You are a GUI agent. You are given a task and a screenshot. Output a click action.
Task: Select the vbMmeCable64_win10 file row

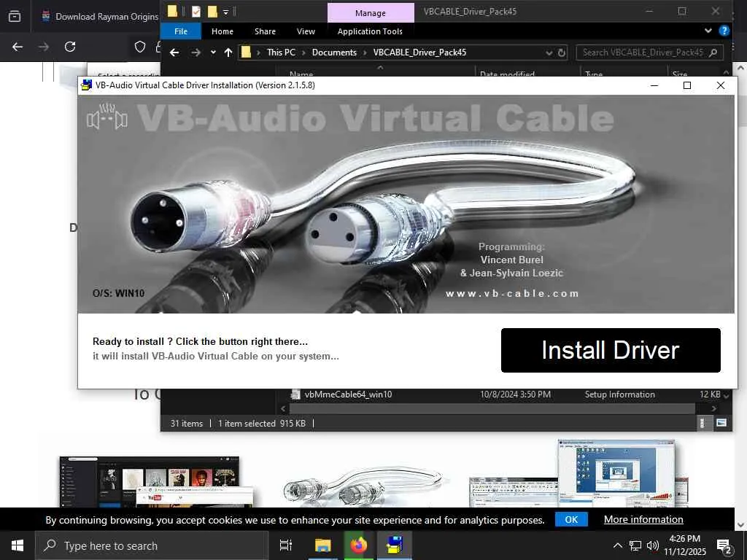(505, 394)
